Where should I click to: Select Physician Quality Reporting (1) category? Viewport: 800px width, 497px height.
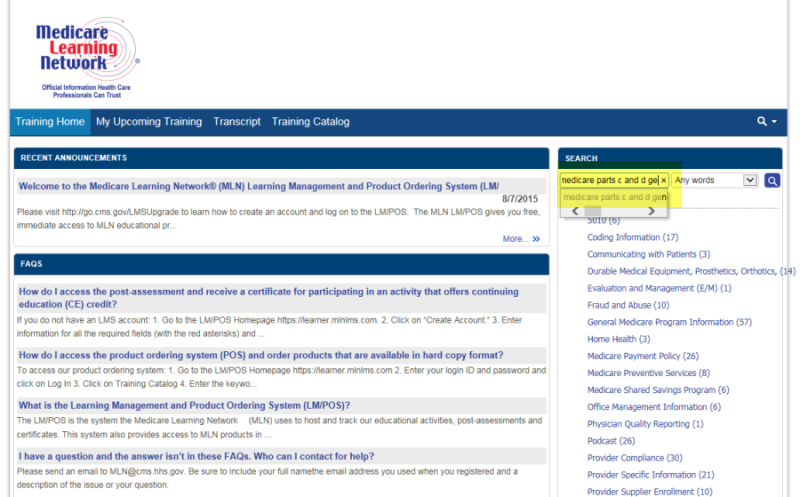(x=645, y=424)
